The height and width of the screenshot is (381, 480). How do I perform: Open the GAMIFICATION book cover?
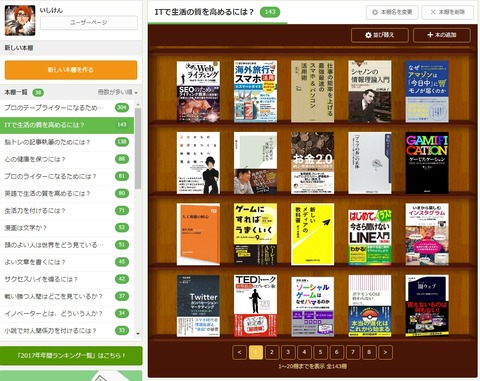(427, 163)
